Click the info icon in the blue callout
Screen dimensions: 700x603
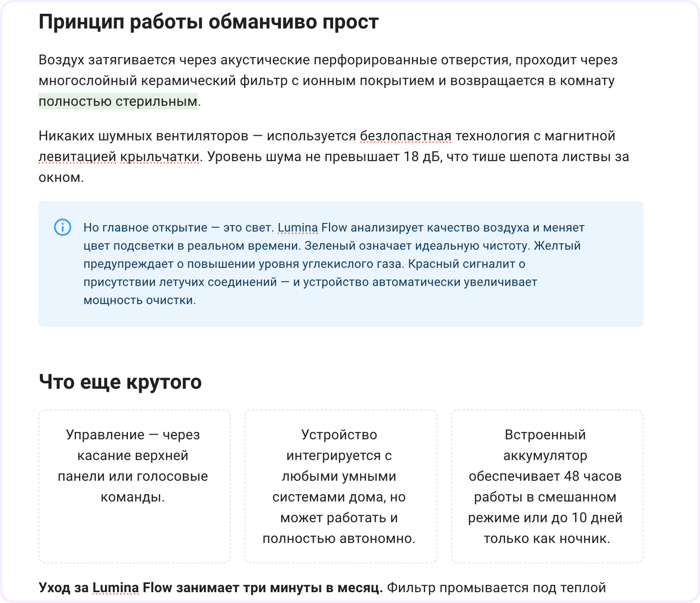click(x=63, y=227)
